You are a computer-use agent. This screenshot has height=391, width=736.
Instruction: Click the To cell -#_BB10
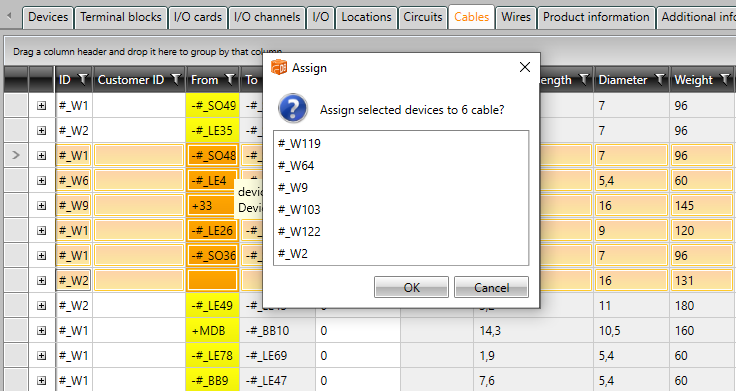click(277, 330)
